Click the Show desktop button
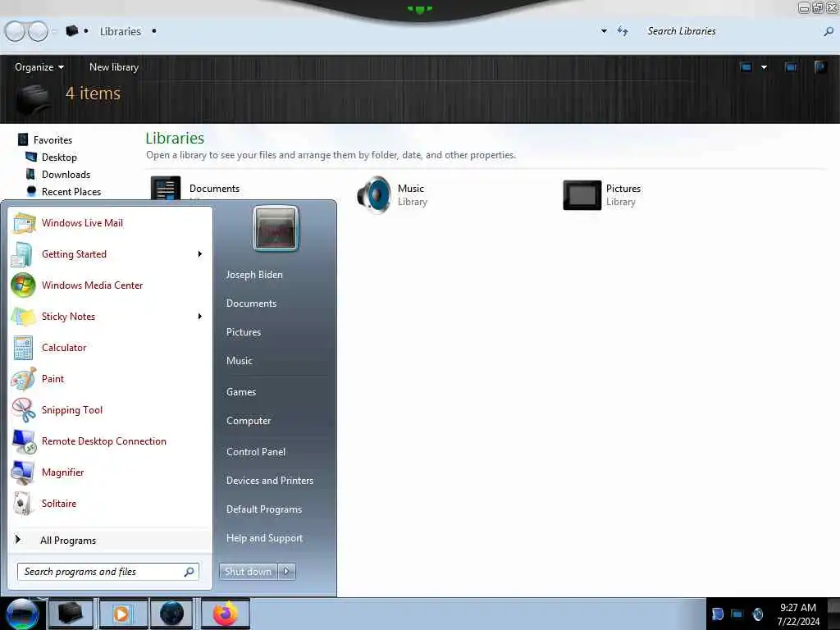840x630 pixels. pyautogui.click(x=834, y=614)
